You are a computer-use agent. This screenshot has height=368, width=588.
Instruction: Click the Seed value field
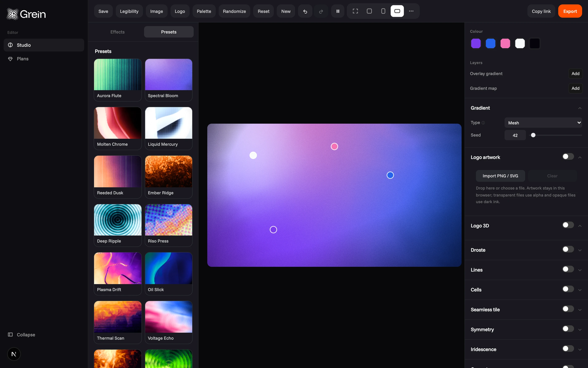(515, 135)
